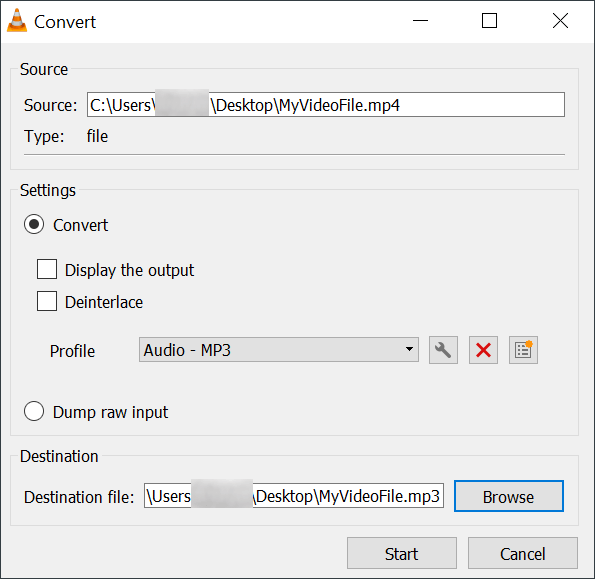Click the VLC cone icon in title bar

click(17, 20)
